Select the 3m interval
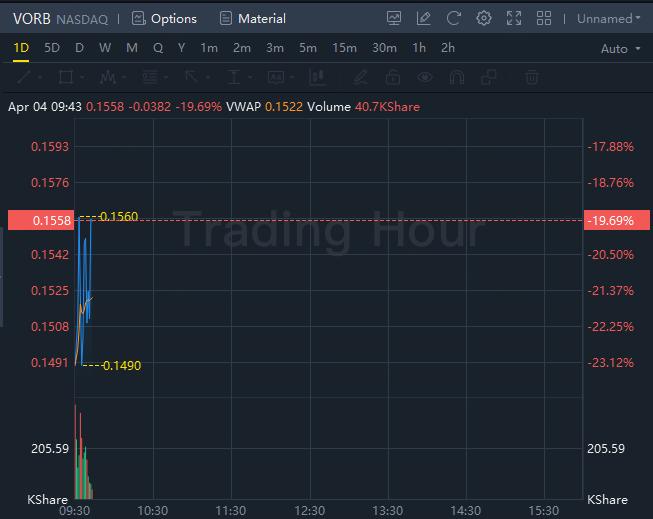The image size is (653, 519). 275,48
